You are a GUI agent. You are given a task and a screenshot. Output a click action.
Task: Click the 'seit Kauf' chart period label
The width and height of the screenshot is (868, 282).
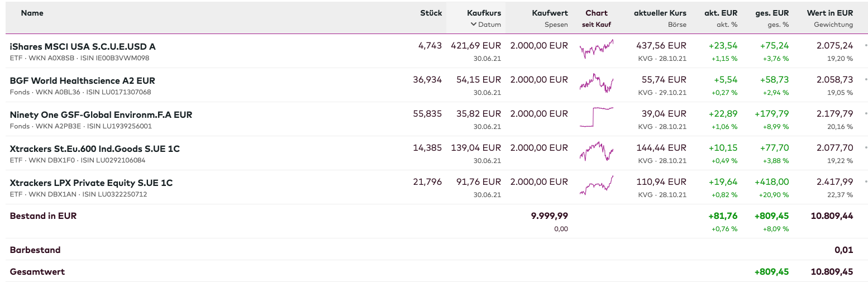click(597, 25)
